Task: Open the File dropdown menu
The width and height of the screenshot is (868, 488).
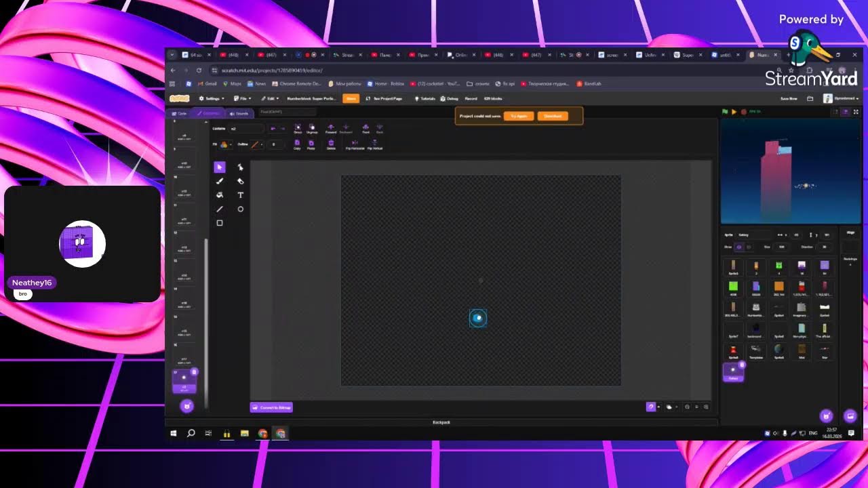Action: 242,98
